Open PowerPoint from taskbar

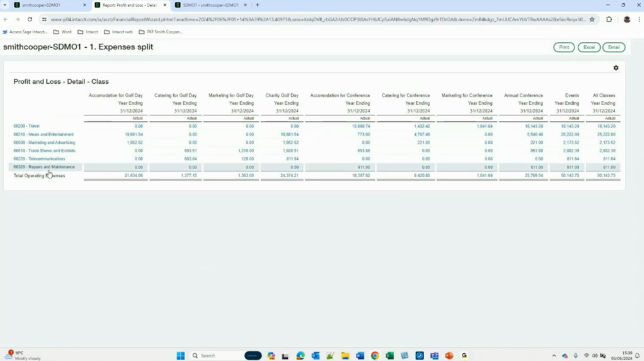[x=449, y=356]
